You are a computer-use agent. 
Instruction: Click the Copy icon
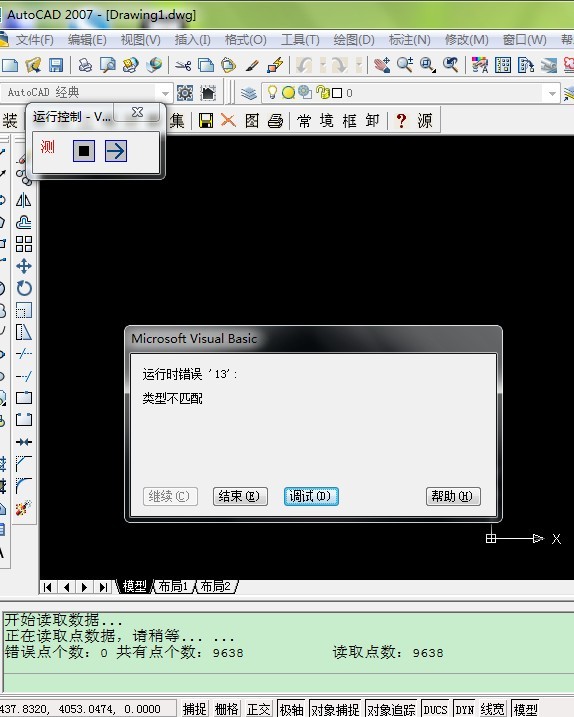[x=206, y=65]
